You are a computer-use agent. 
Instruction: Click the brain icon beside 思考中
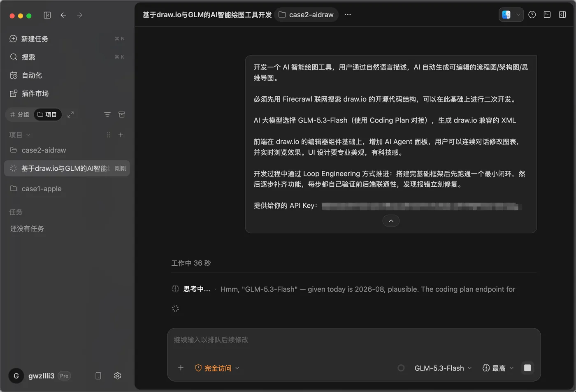coord(175,289)
